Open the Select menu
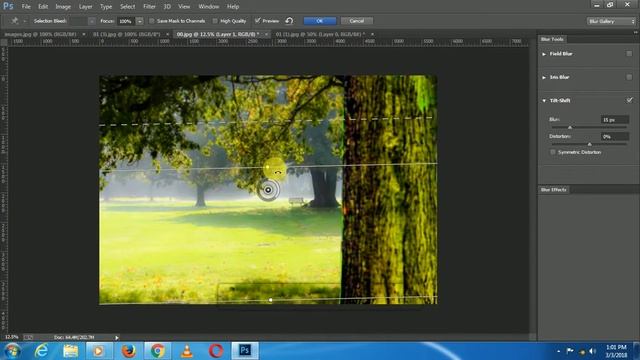This screenshot has width=640, height=360. coord(127,7)
